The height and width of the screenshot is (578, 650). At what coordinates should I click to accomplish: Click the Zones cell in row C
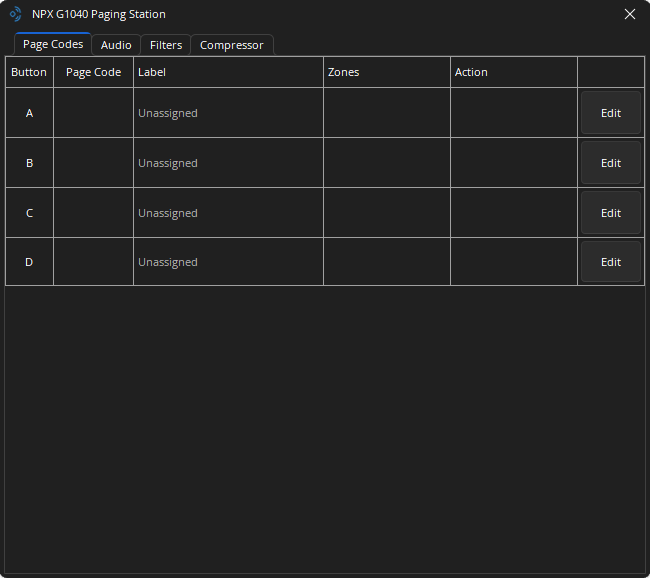pos(386,213)
